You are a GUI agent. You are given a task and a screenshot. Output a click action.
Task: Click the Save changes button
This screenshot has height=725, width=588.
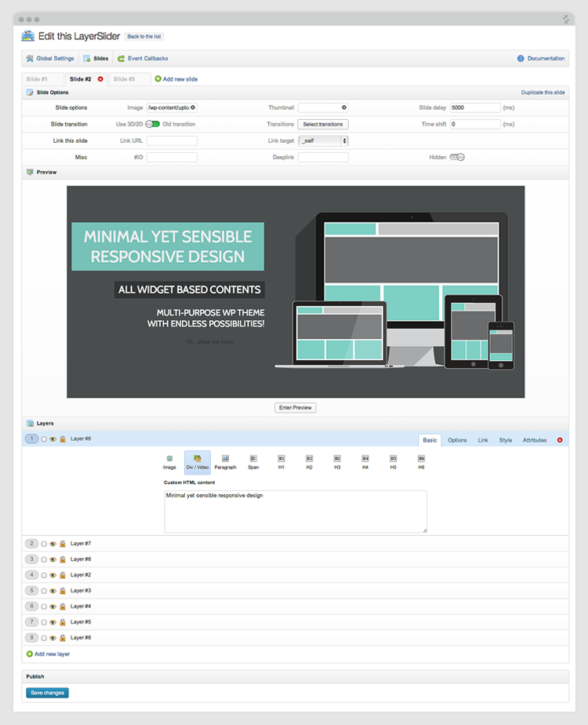tap(47, 693)
